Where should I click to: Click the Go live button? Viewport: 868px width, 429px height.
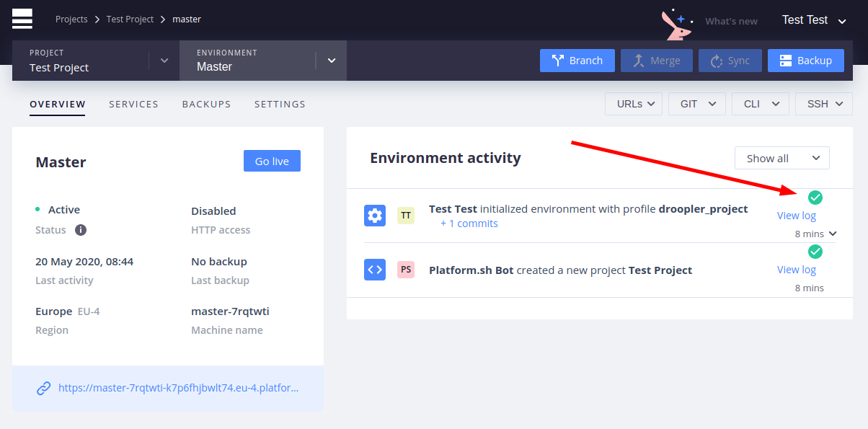tap(272, 162)
